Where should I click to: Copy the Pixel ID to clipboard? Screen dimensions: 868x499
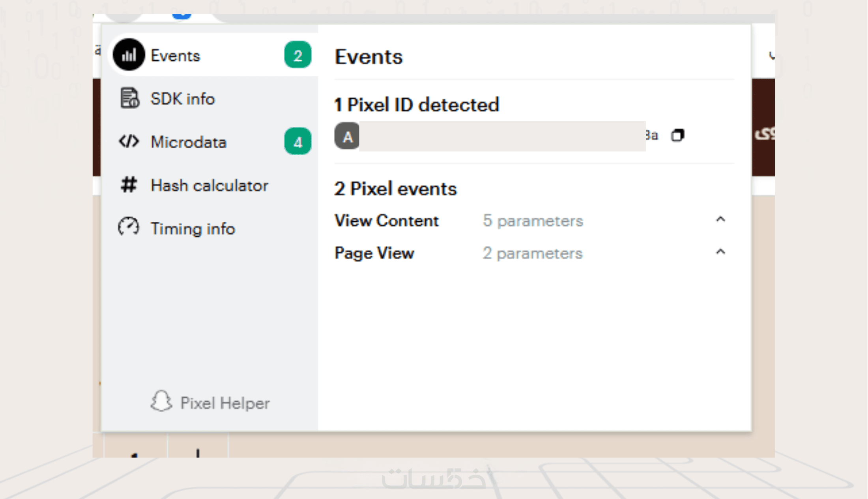[677, 135]
